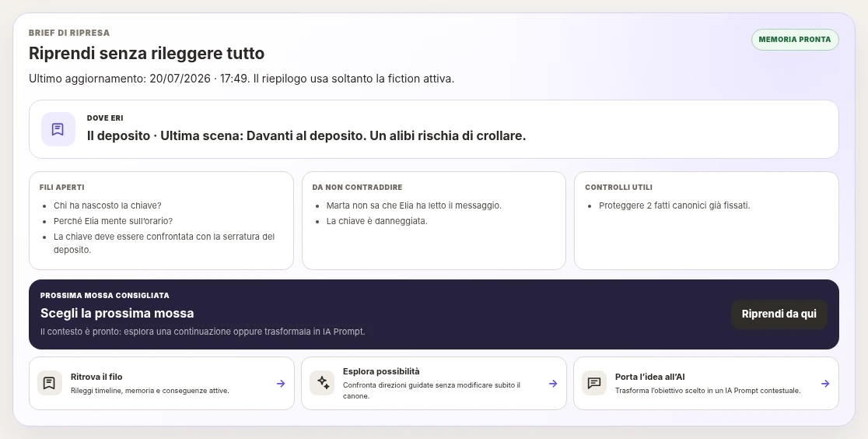This screenshot has height=439, width=868.
Task: Open the Porta l'idea all'AI card title
Action: [x=650, y=377]
